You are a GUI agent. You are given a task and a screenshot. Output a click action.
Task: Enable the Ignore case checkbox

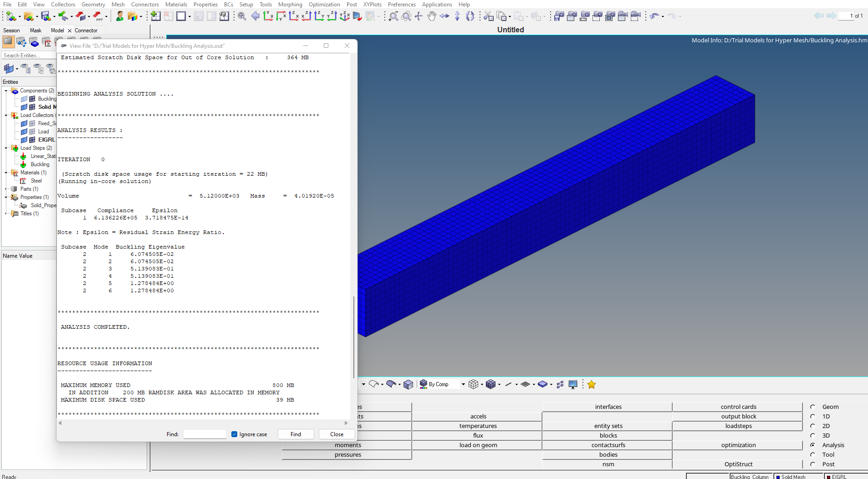[234, 434]
